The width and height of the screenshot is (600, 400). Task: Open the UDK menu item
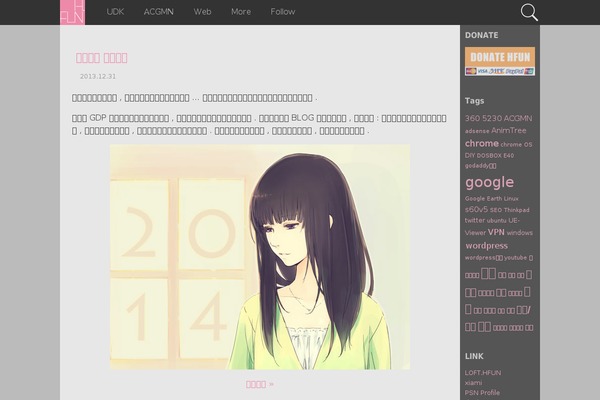(115, 12)
